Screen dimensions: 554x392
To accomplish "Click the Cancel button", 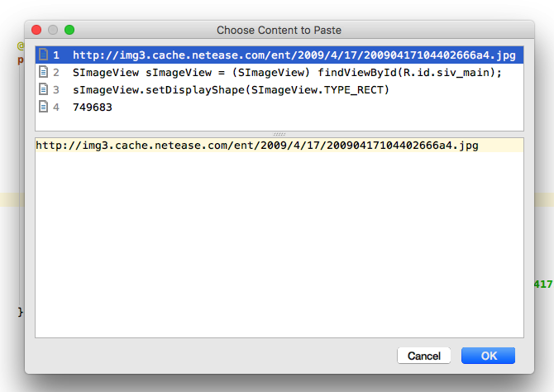I will pyautogui.click(x=423, y=356).
